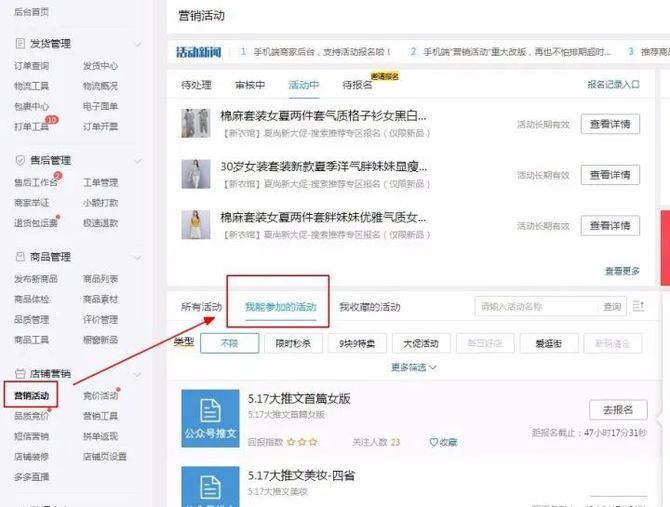Collapse the 售后管理 section chevron
The image size is (670, 507).
138,161
